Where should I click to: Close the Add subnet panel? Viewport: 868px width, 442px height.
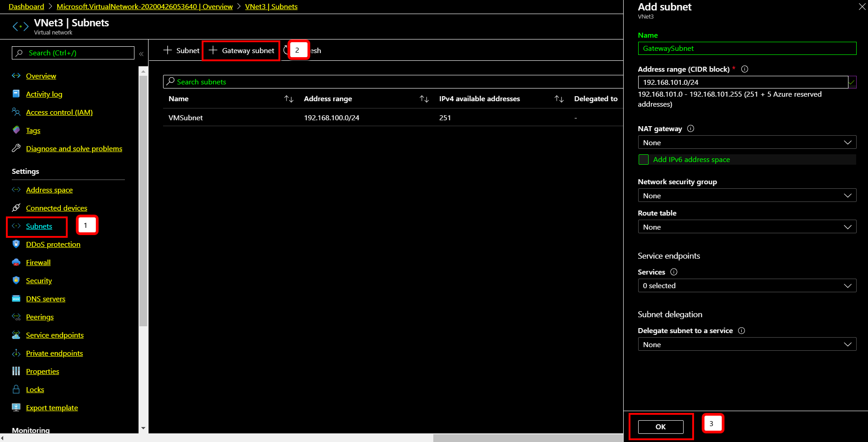(x=862, y=6)
